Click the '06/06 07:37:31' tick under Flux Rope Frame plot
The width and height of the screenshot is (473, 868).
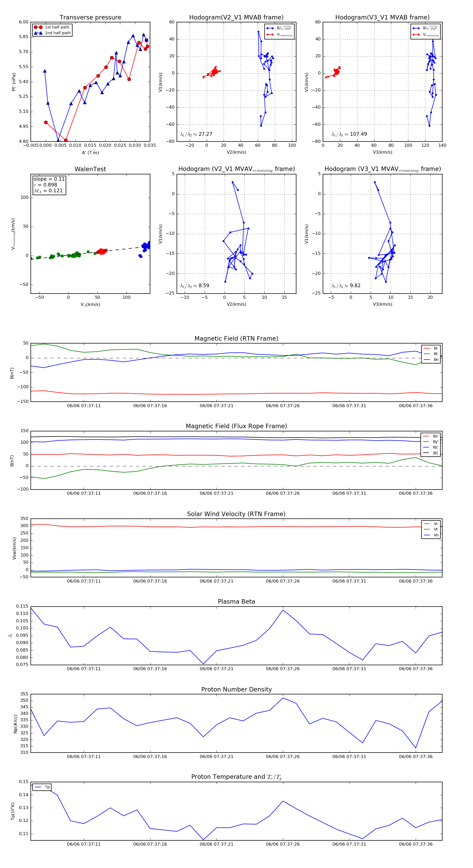[349, 493]
